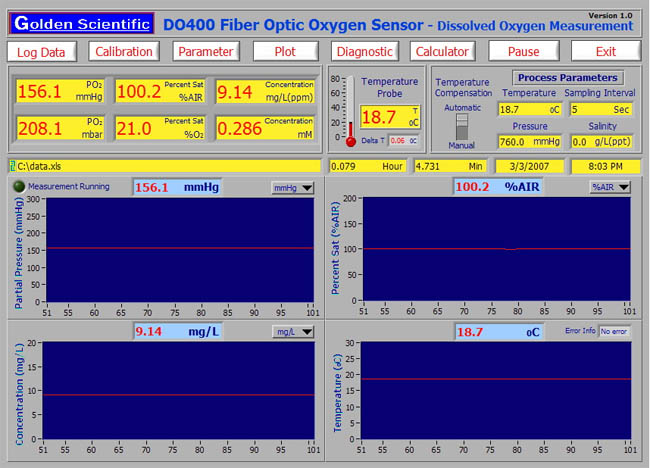Viewport: 650px width, 468px height.
Task: Click the Measurement Running indicator light
Action: point(19,187)
